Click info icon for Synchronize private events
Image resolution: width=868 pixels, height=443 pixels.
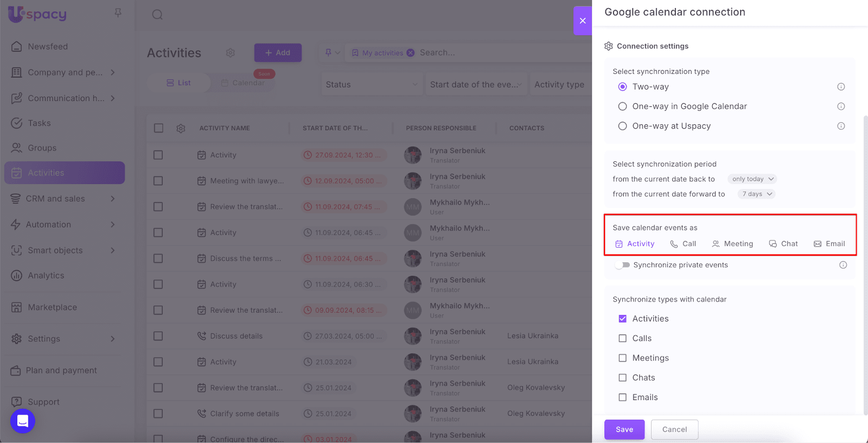click(843, 265)
